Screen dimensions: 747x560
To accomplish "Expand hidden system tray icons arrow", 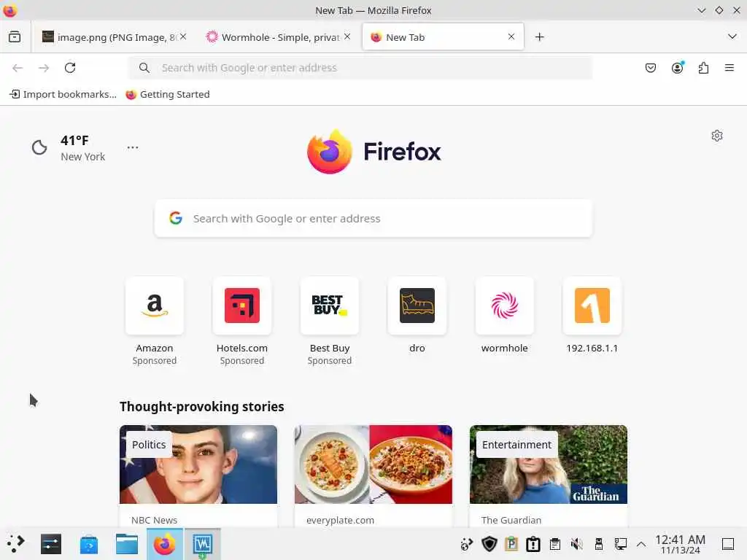I will click(641, 544).
